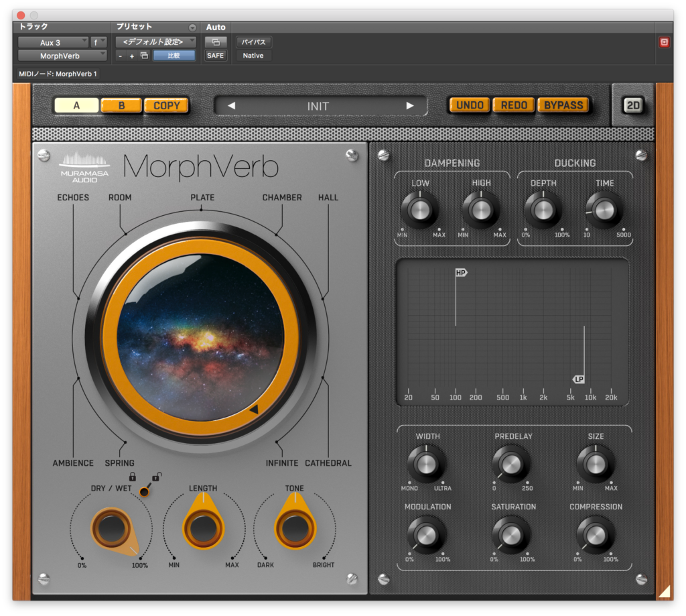Click the automation icon under Auto
Image resolution: width=686 pixels, height=616 pixels.
(x=216, y=42)
